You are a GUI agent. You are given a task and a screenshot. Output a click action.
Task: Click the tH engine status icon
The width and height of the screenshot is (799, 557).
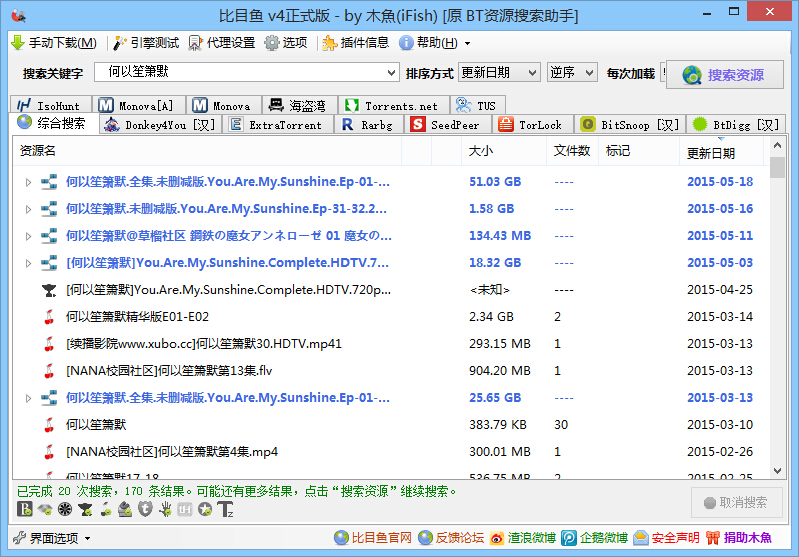point(184,509)
